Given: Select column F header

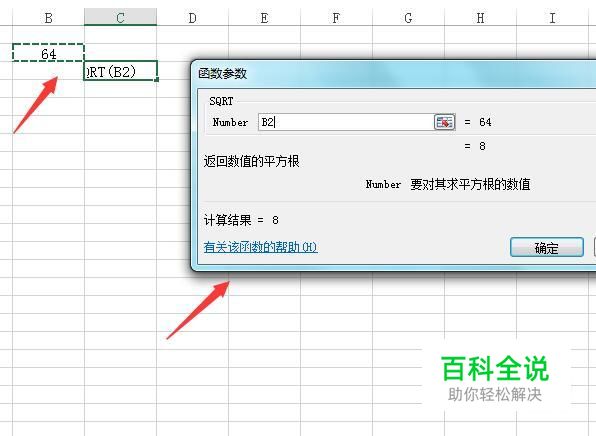Looking at the screenshot, I should (336, 17).
